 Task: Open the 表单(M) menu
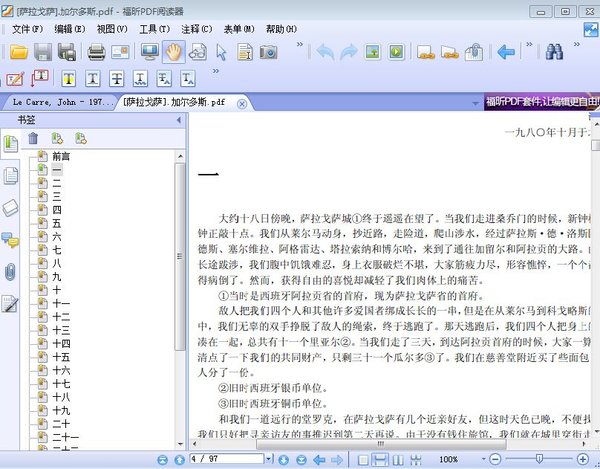tap(239, 29)
